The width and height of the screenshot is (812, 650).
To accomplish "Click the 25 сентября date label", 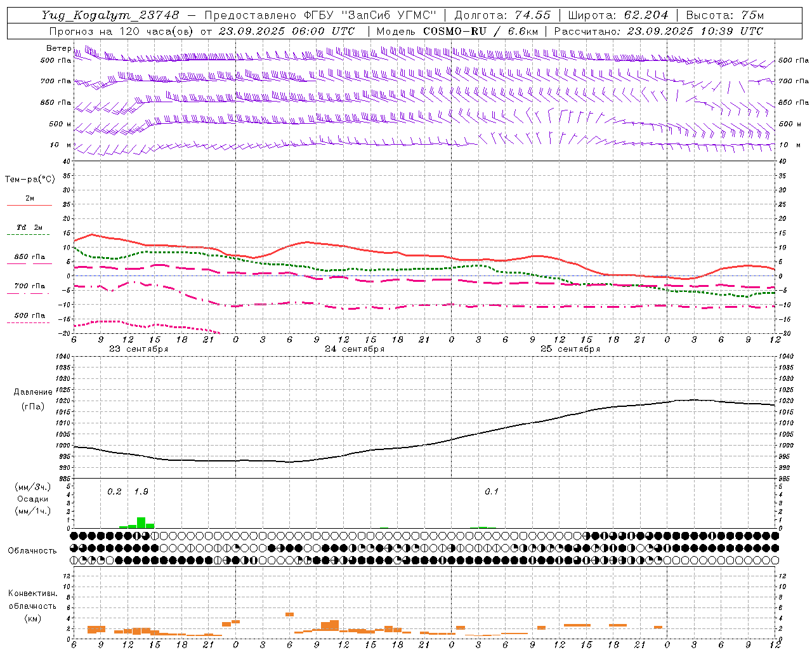I will (570, 349).
